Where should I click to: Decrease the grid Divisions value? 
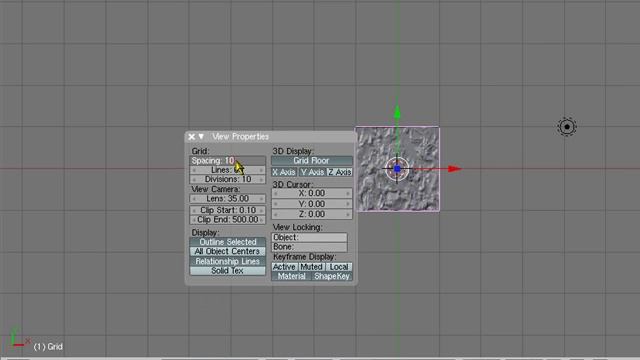[x=194, y=180]
